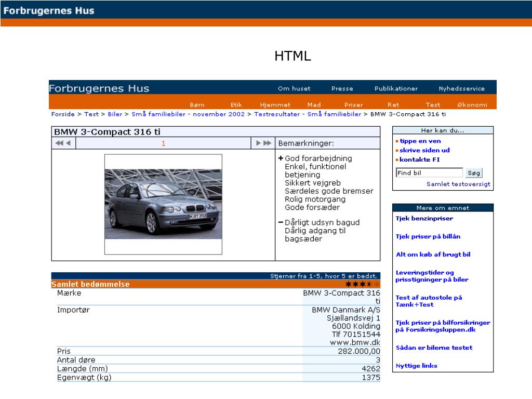Open the Om huset menu item
The image size is (532, 399).
coord(294,88)
